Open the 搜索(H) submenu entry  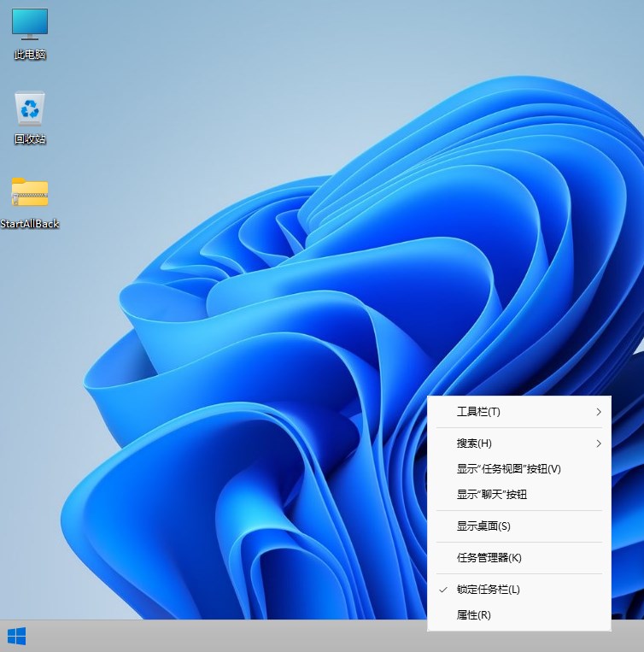(519, 443)
